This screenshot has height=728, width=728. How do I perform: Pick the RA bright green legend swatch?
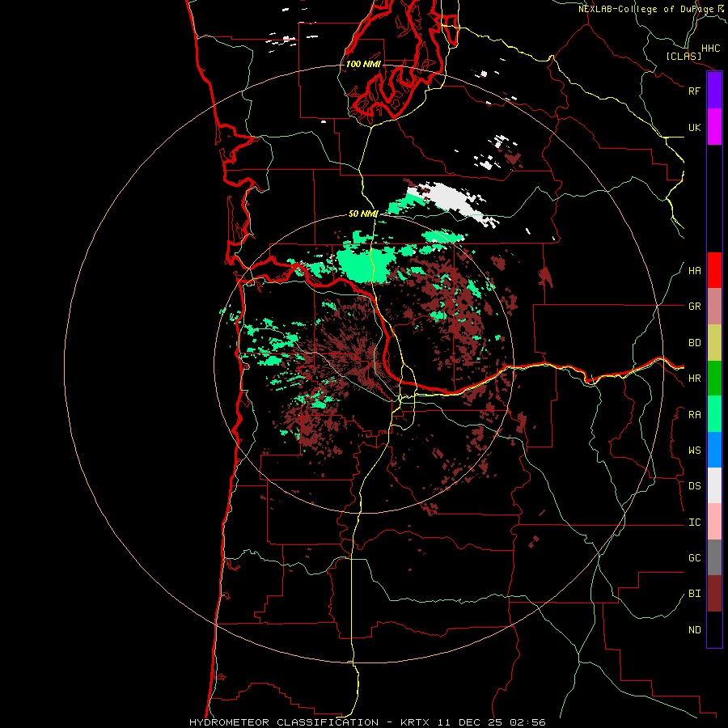(x=714, y=414)
